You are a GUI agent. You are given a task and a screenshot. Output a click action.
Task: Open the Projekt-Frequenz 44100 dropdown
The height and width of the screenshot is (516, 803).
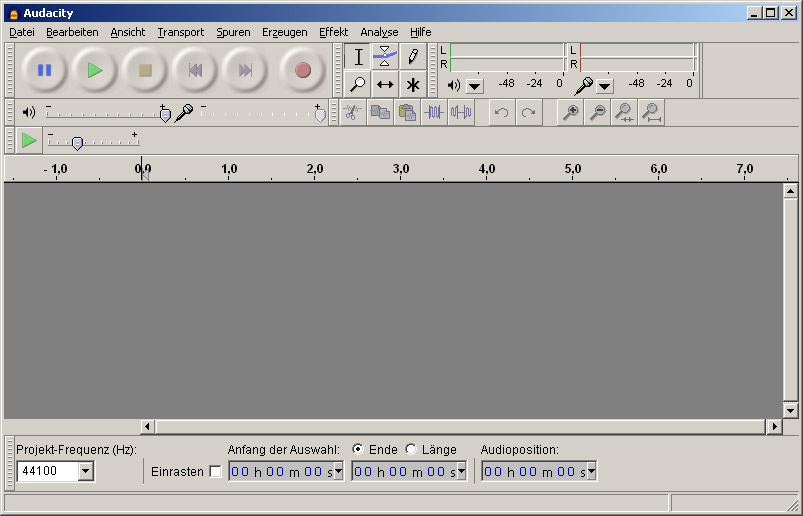86,471
